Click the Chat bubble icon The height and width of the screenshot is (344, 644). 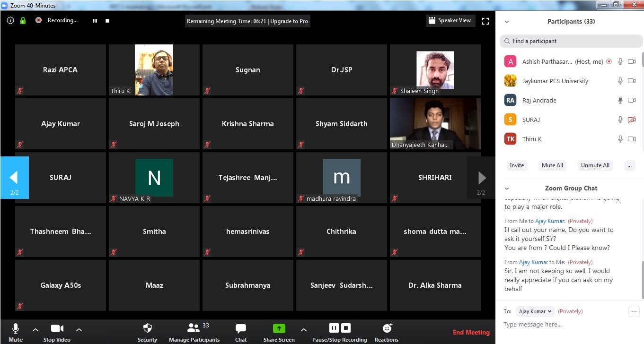tap(241, 328)
